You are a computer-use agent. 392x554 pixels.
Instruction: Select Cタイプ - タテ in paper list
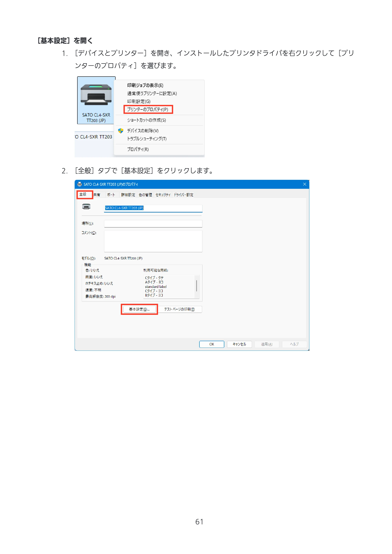pos(154,278)
